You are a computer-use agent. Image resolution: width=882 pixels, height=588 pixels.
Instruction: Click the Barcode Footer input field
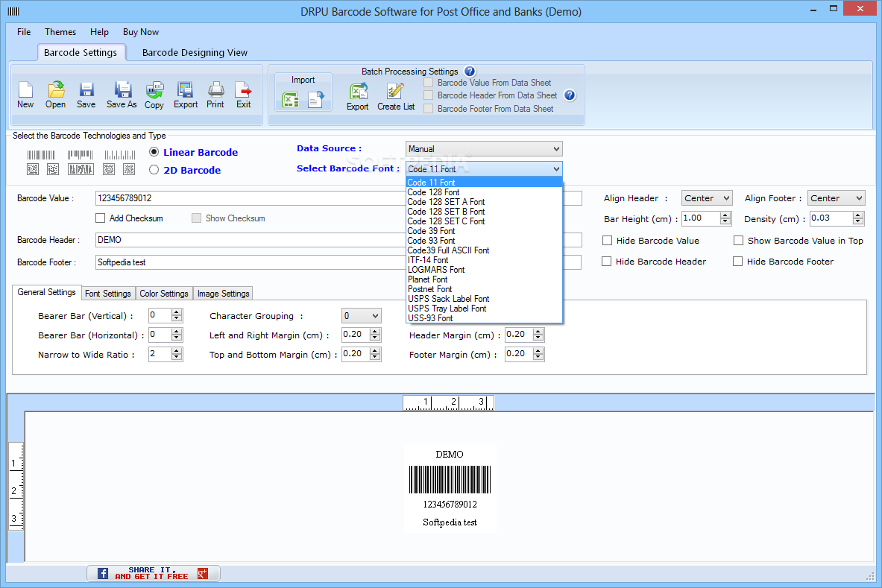tap(338, 262)
